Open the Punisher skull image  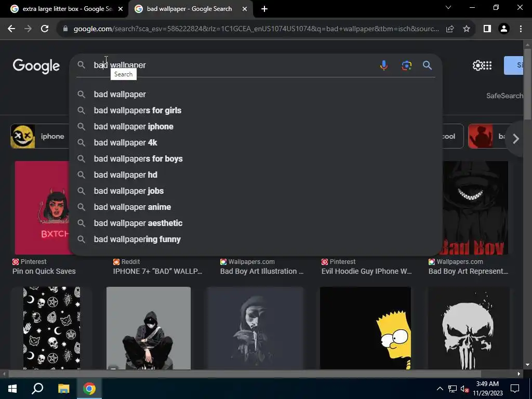(x=469, y=328)
